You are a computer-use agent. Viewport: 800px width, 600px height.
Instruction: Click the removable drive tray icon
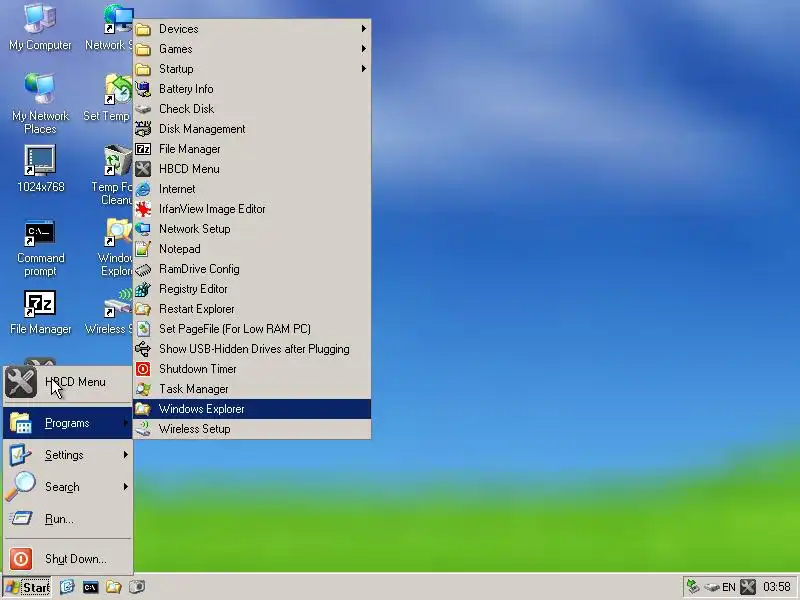click(x=712, y=588)
